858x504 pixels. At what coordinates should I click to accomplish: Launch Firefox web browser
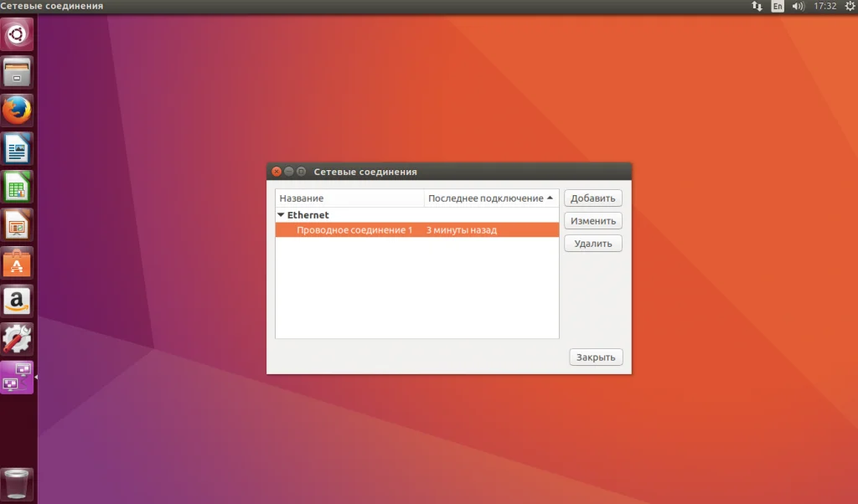click(17, 111)
